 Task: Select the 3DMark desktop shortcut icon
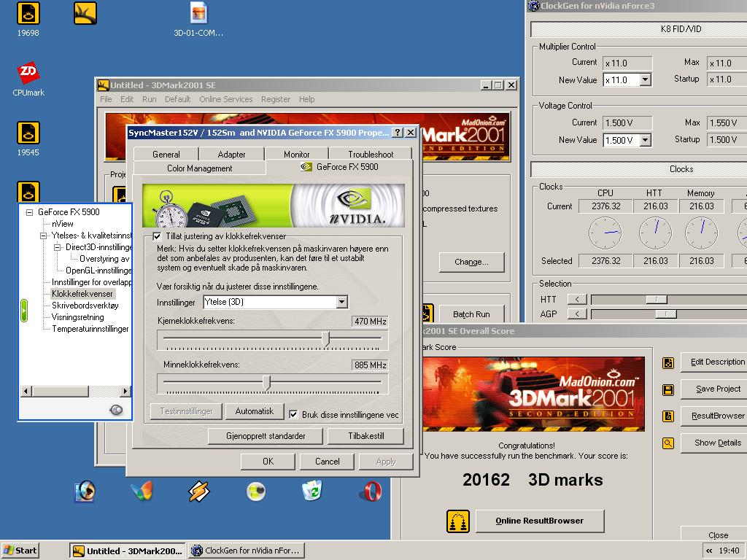pos(85,13)
